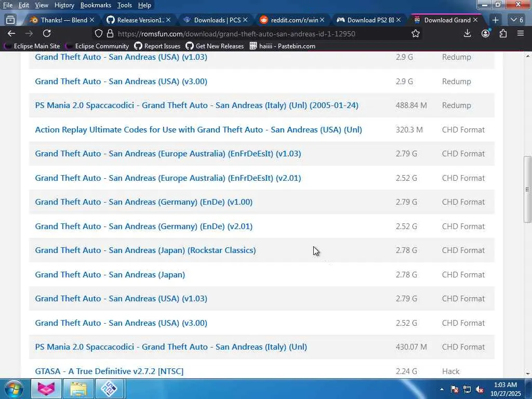Viewport: 532px width, 399px height.
Task: Open Germany (EnDe) (v2.01) link
Action: [x=144, y=227]
